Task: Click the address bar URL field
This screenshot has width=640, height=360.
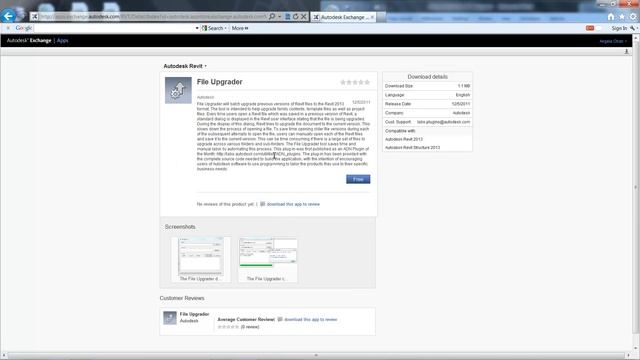Action: tap(153, 16)
